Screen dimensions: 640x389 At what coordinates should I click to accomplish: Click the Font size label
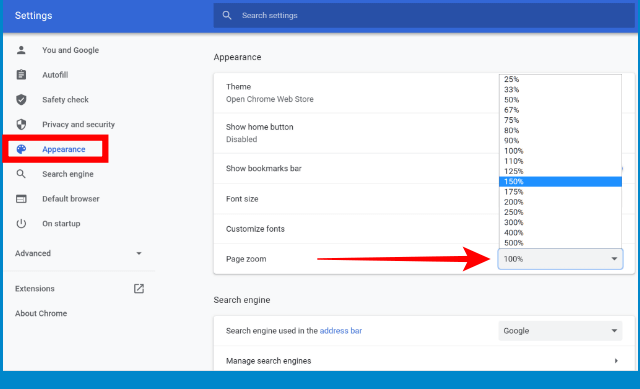pyautogui.click(x=242, y=199)
